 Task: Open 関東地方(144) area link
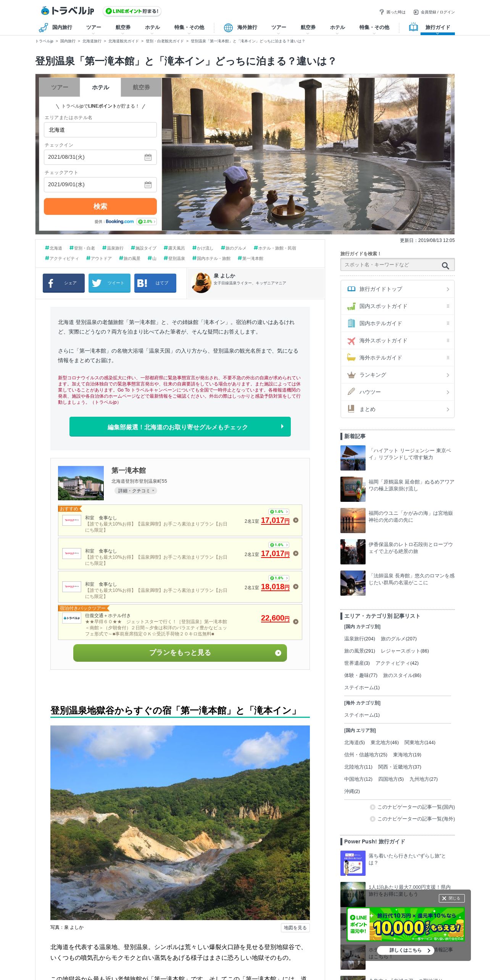[420, 743]
